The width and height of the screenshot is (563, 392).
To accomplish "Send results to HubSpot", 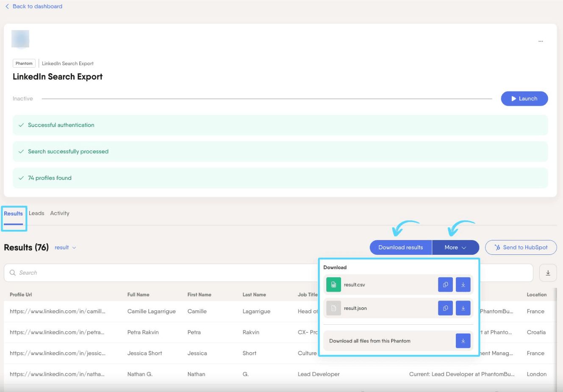I will (521, 248).
